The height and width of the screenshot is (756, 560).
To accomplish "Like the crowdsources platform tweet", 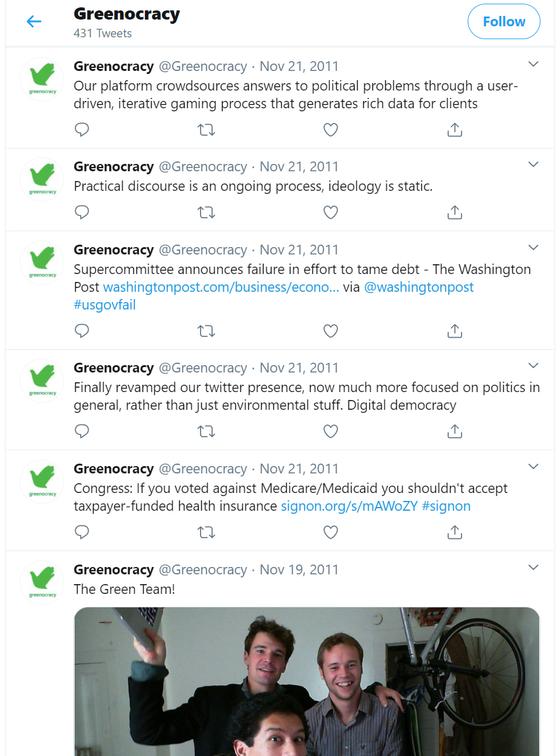I will [x=331, y=130].
